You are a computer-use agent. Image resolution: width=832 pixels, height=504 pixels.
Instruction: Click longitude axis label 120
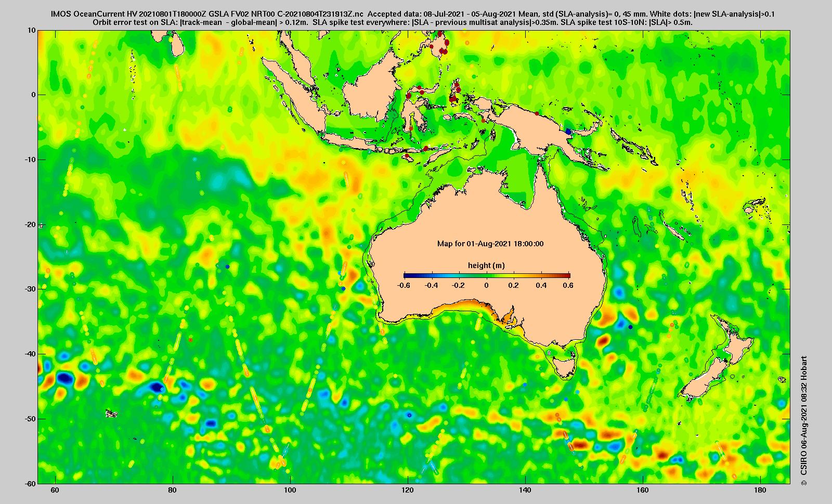pyautogui.click(x=408, y=490)
